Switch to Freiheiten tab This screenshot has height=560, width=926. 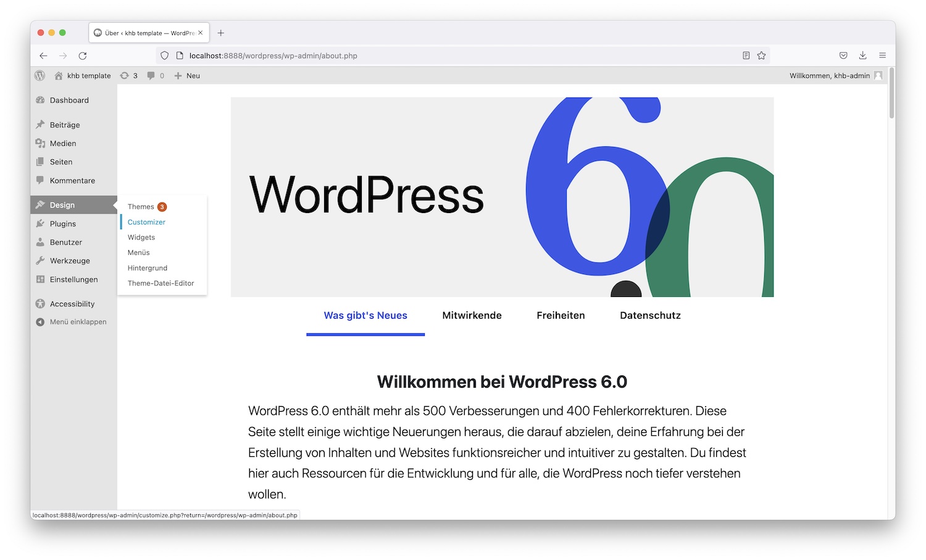[561, 316]
